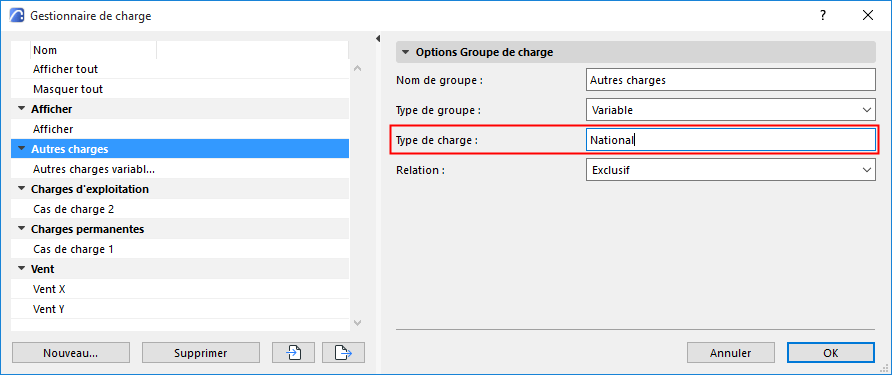Select the Charges permanentes group label
Screen dimensions: 892x375
pyautogui.click(x=88, y=229)
